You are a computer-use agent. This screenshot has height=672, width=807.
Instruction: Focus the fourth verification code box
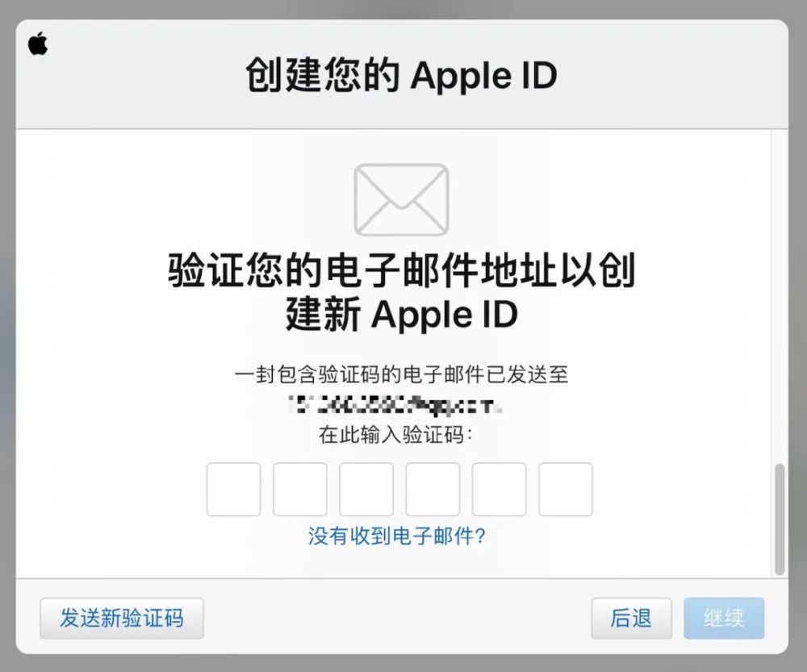tap(433, 490)
